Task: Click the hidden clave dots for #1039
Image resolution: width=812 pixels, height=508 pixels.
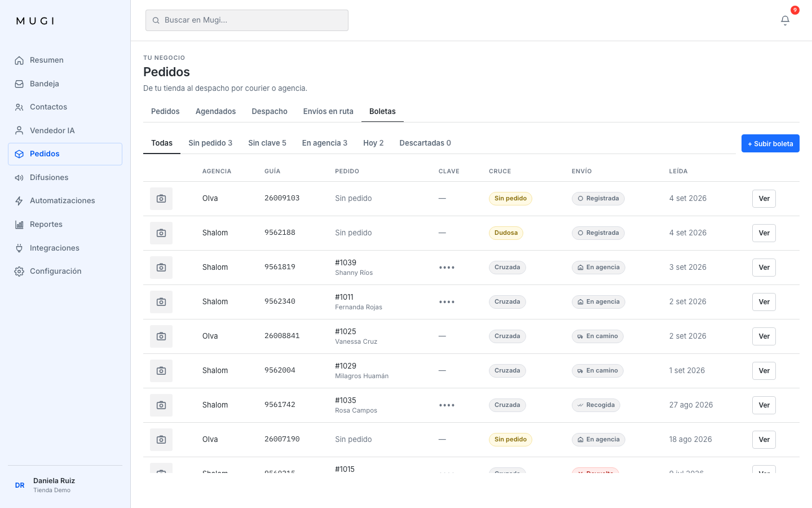Action: [447, 268]
